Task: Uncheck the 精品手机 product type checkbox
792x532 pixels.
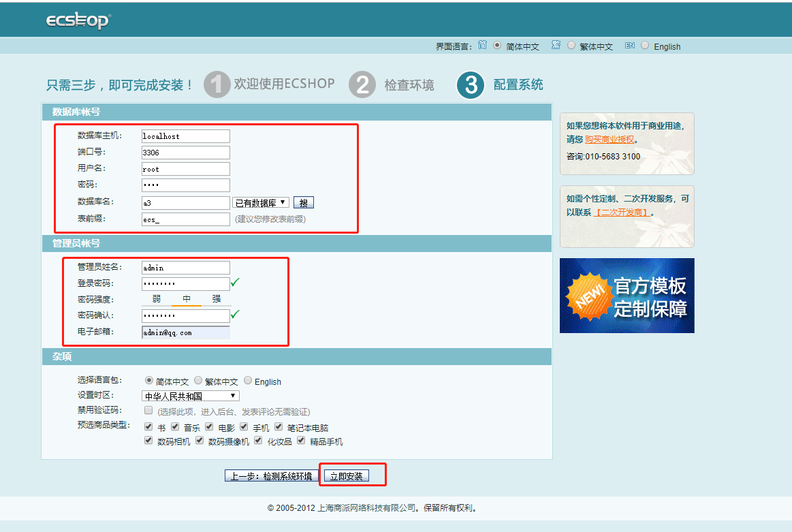Action: (x=301, y=441)
